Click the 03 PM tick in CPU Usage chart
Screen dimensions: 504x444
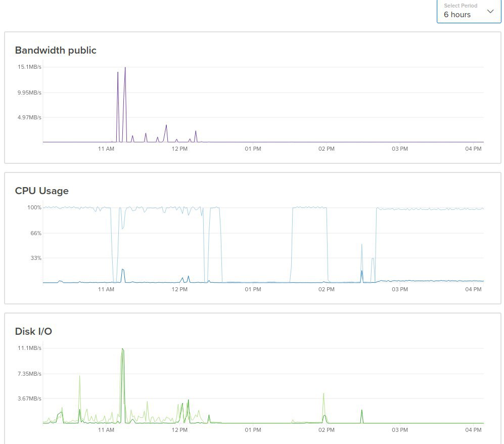[x=400, y=289]
